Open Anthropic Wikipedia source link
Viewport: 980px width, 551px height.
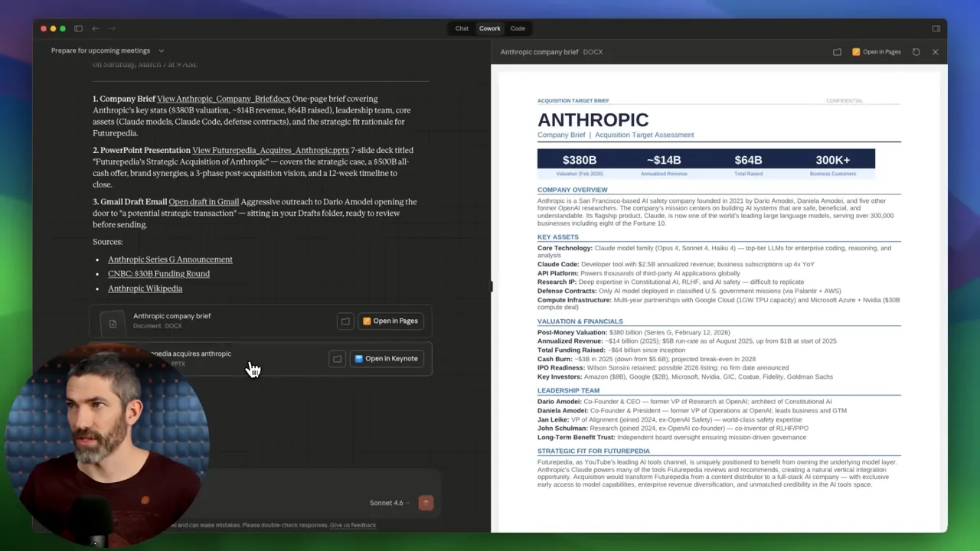click(x=145, y=289)
